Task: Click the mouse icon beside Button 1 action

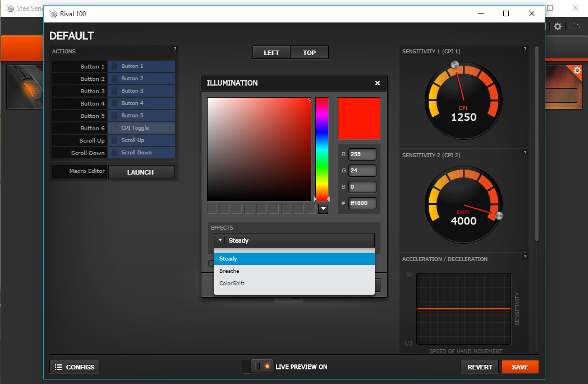Action: tap(114, 66)
